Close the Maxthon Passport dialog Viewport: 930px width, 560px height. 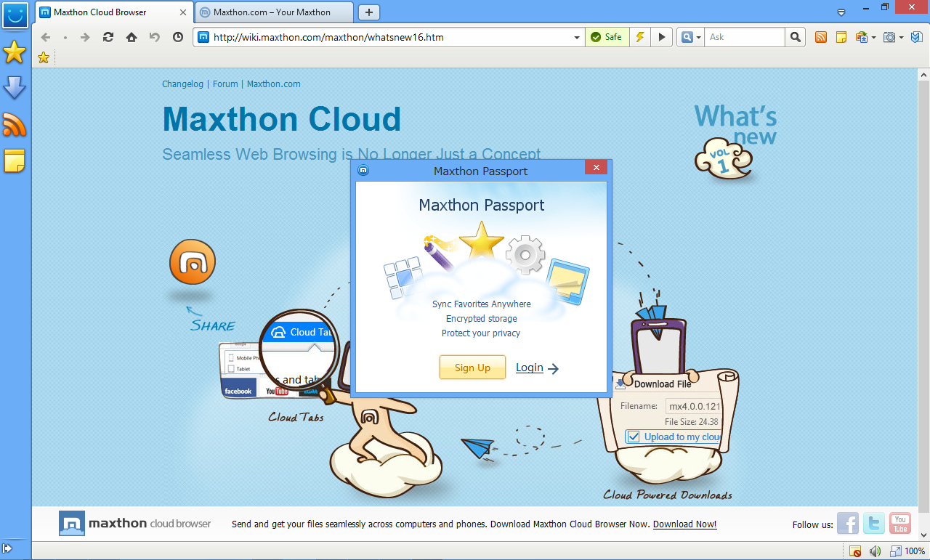tap(596, 168)
